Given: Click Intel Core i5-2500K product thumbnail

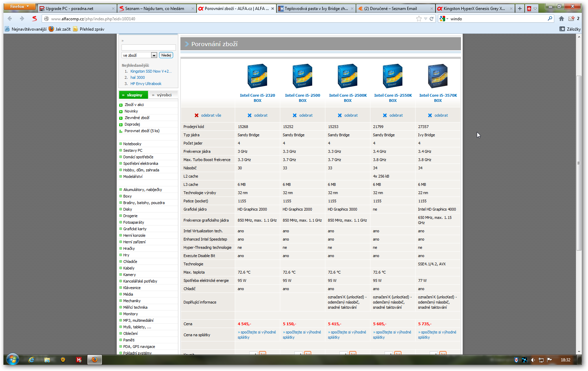Looking at the screenshot, I should coord(348,76).
